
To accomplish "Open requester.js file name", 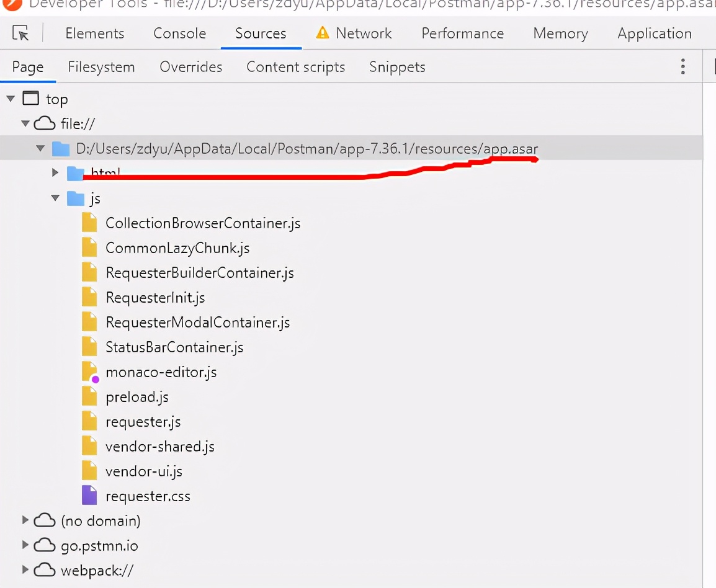I will 143,422.
